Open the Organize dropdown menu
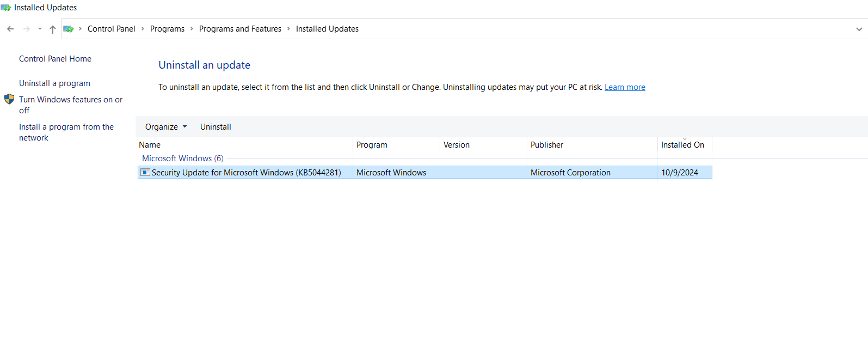868x353 pixels. (x=165, y=127)
